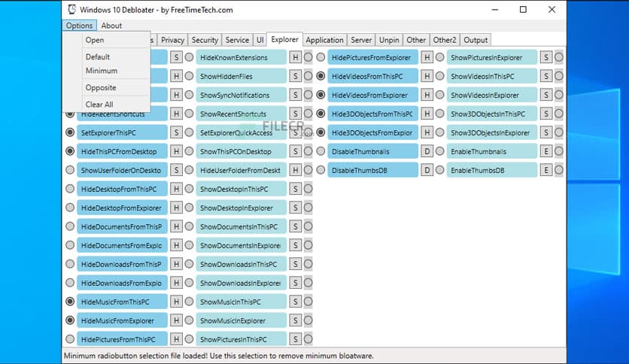Screen dimensions: 629x364
Task: Select the EnableThumbsDB radio button
Action: [x=439, y=170]
